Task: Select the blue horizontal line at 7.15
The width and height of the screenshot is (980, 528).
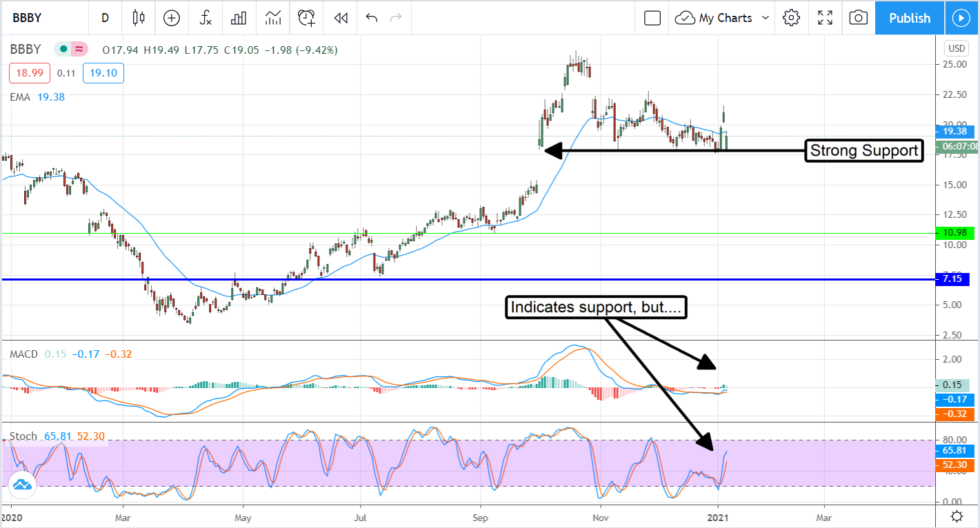Action: (x=469, y=279)
